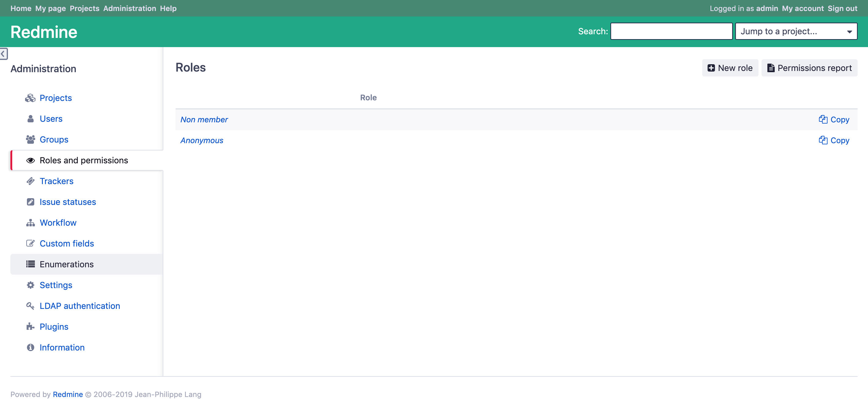Click the eye icon beside Roles and permissions

[x=30, y=160]
